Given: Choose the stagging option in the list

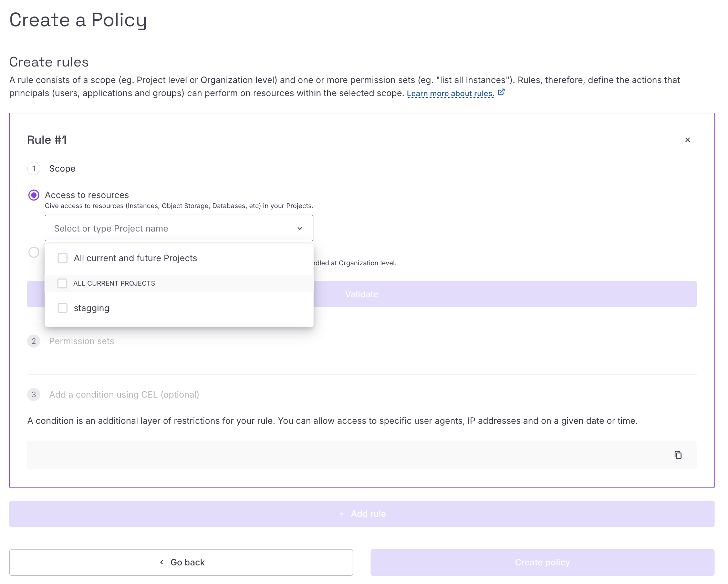Looking at the screenshot, I should [179, 308].
